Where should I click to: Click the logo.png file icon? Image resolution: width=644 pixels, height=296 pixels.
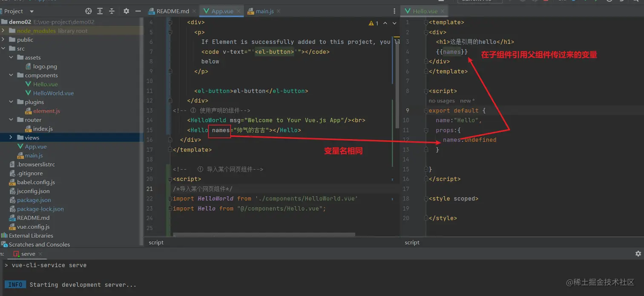[x=29, y=66]
